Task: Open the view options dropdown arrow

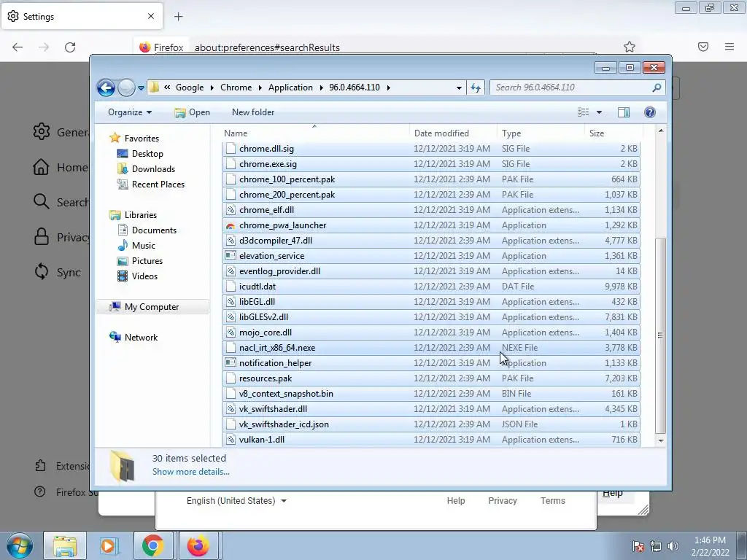Action: [x=599, y=112]
